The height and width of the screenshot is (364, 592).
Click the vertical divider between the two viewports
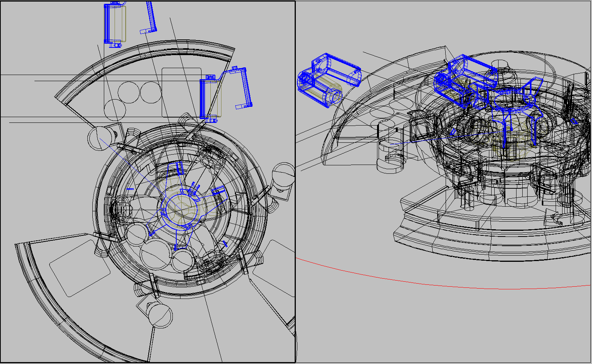(295, 182)
